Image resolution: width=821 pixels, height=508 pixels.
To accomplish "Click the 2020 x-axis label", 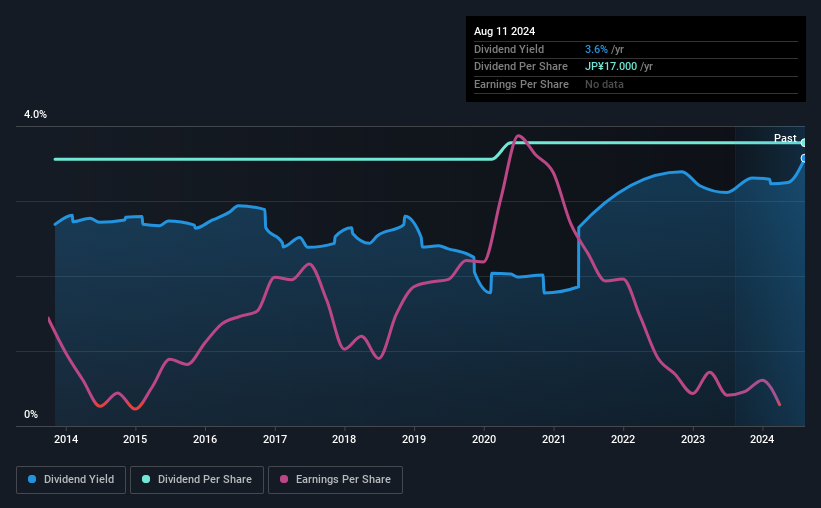I will click(x=484, y=439).
